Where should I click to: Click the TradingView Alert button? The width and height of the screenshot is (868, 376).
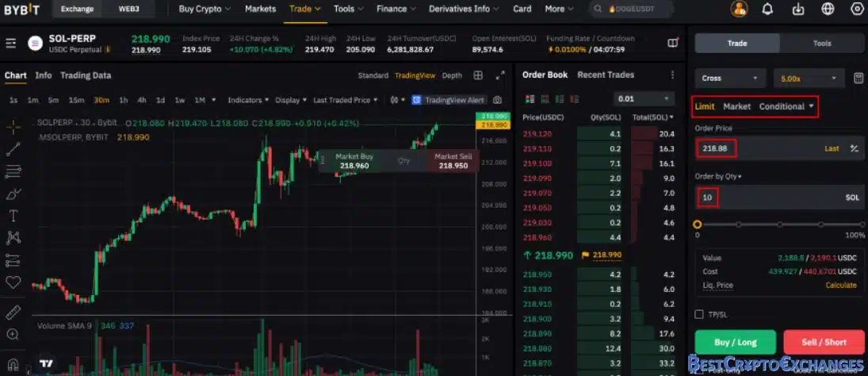(x=449, y=100)
